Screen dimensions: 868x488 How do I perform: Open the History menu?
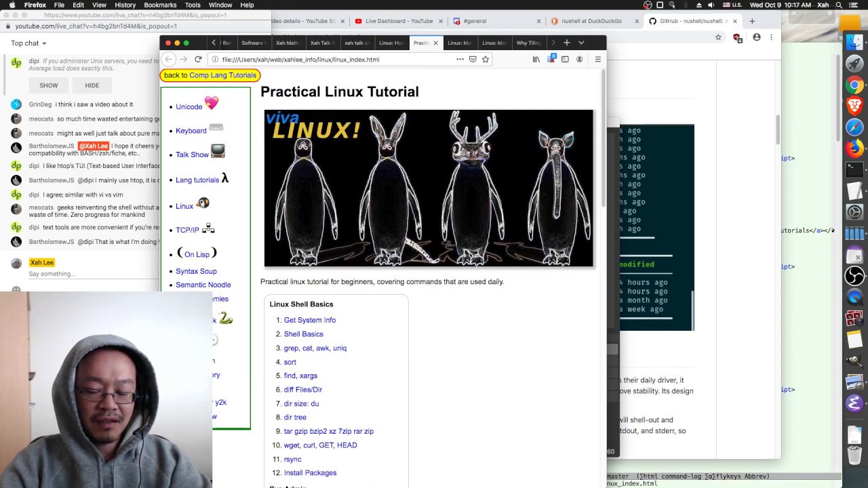[x=125, y=5]
